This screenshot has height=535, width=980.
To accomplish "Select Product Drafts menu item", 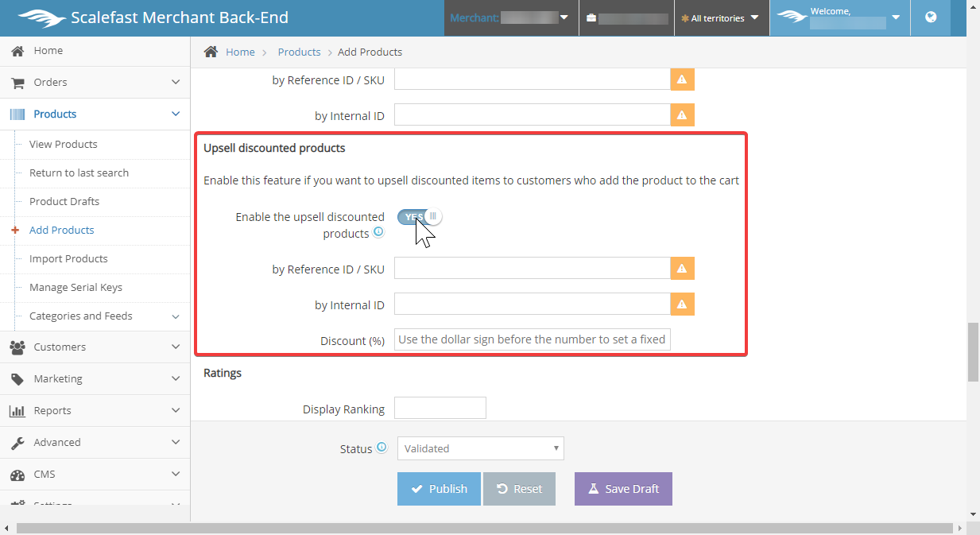I will tap(64, 202).
